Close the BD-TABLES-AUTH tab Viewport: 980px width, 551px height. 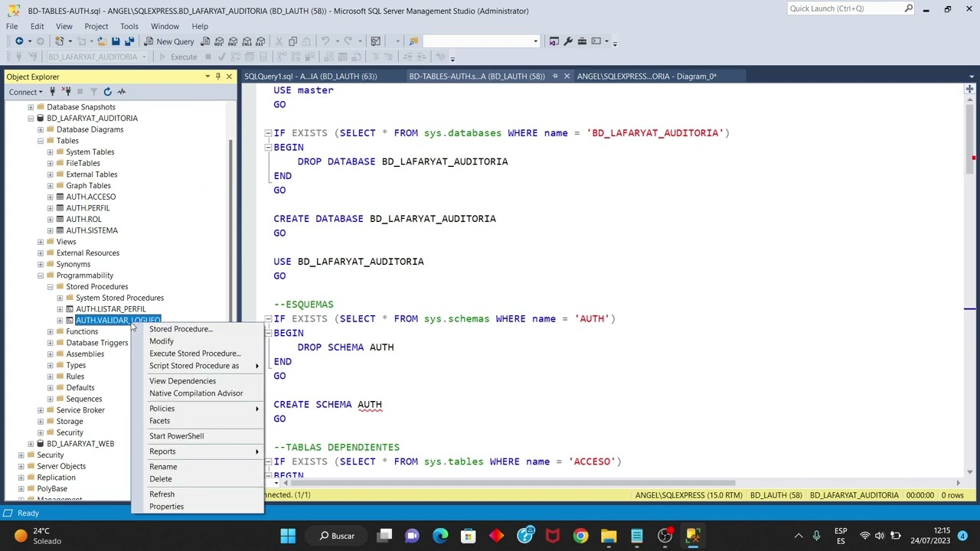(567, 77)
